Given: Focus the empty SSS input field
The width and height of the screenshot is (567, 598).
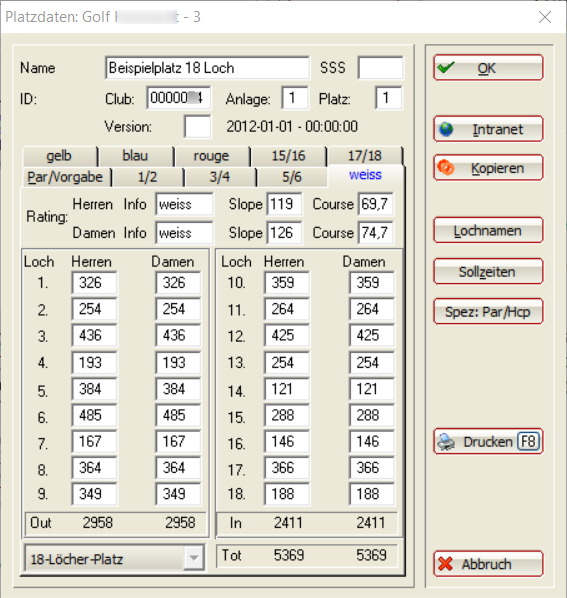Looking at the screenshot, I should point(380,68).
